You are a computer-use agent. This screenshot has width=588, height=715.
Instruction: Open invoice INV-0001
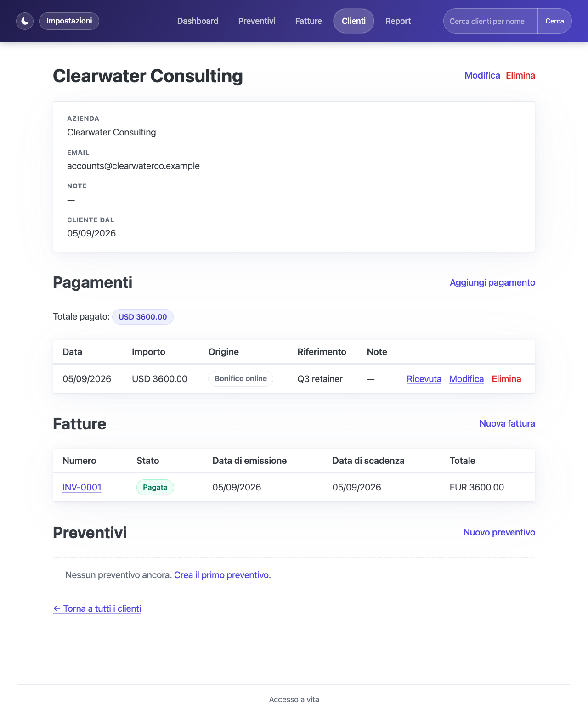coord(82,487)
